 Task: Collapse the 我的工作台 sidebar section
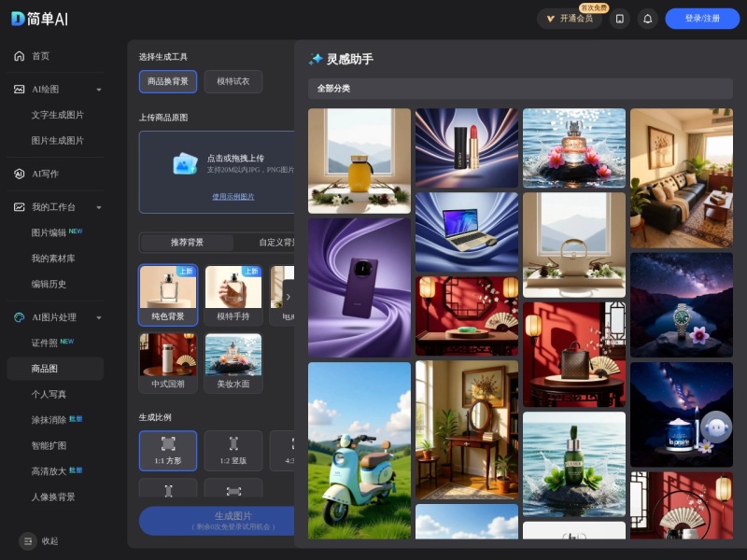coord(99,207)
